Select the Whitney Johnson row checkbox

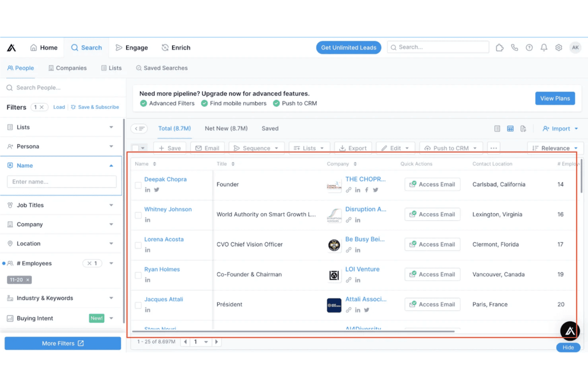pos(138,215)
